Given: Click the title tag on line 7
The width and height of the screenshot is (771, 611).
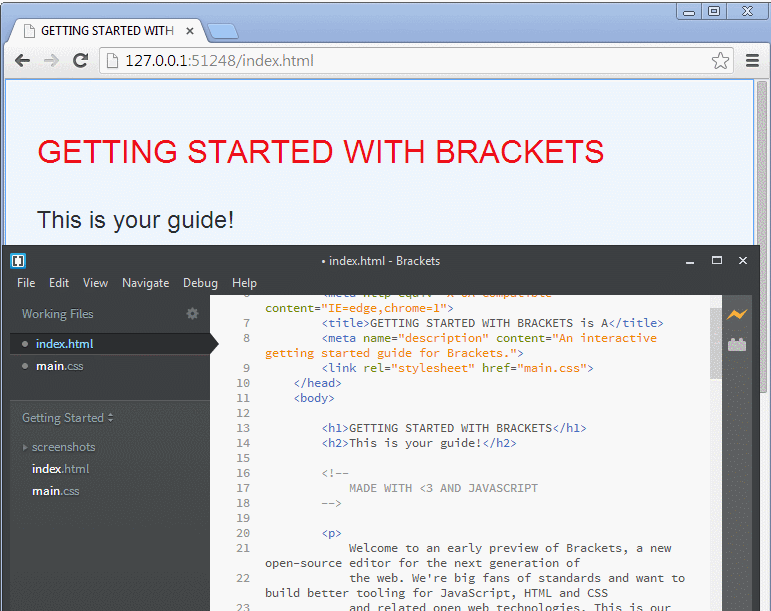Looking at the screenshot, I should pos(493,323).
